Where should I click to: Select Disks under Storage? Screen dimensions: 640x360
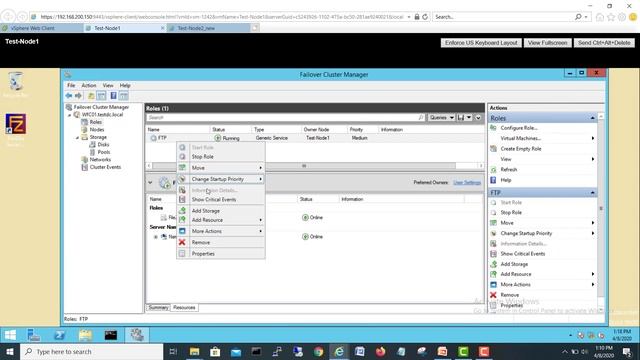tap(103, 144)
